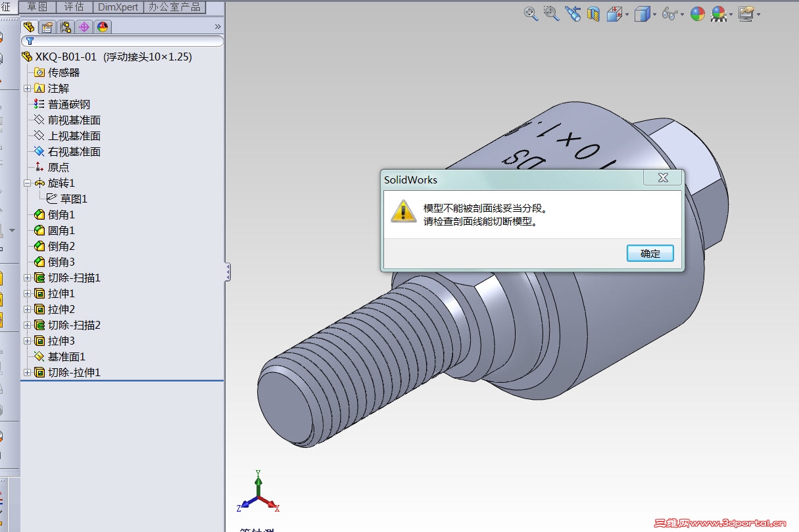
Task: Expand the 切除-扫描1 feature node
Action: pyautogui.click(x=27, y=278)
